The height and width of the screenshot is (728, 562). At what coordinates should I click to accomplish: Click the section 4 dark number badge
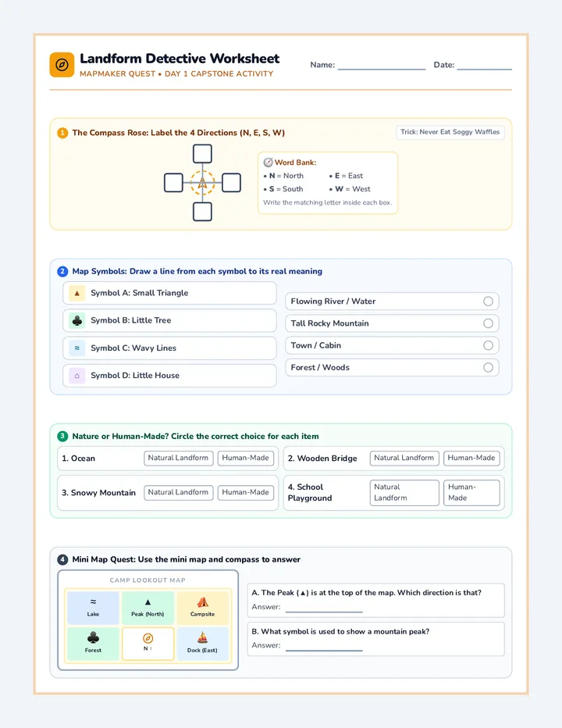pyautogui.click(x=62, y=560)
